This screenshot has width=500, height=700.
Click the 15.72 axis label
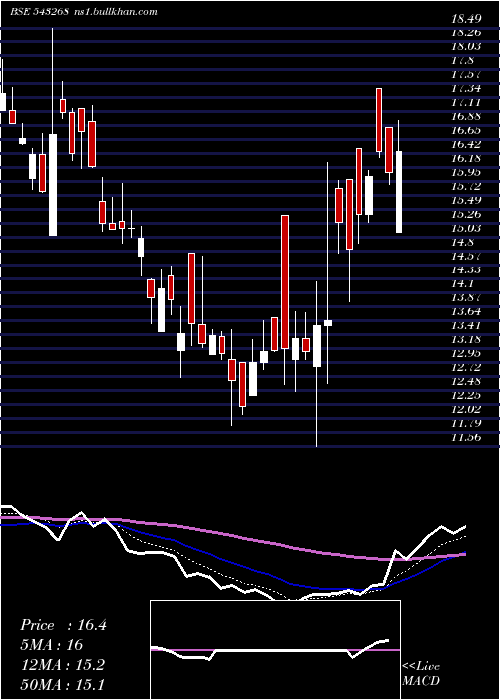[466, 186]
